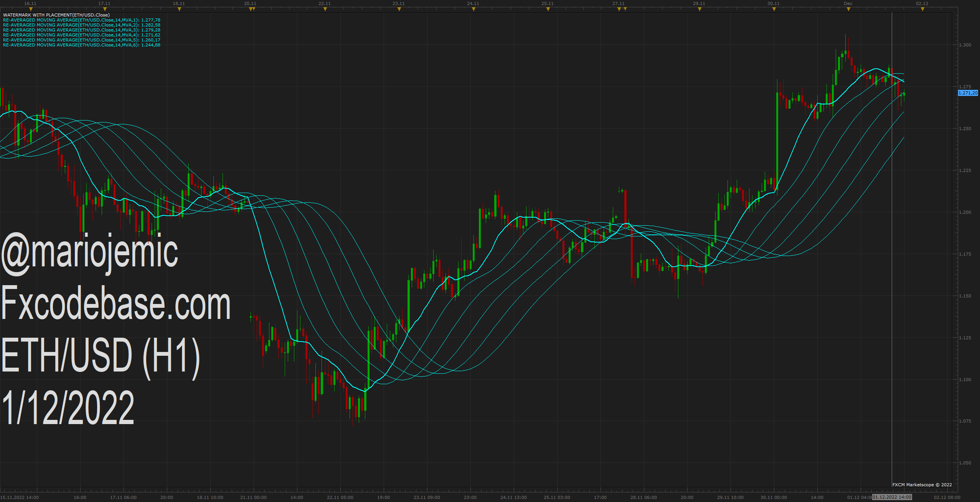The height and width of the screenshot is (502, 980).
Task: Click the current price tag 1.271,20
Action: click(x=968, y=93)
